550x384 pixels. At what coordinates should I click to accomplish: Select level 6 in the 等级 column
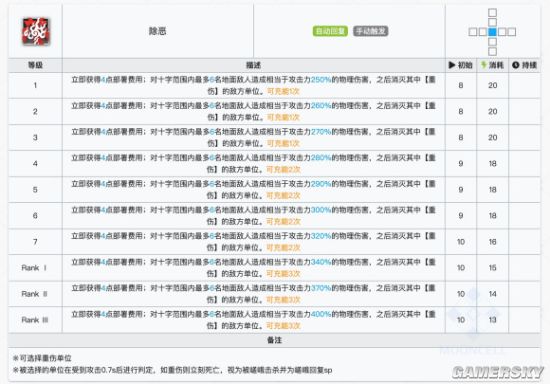coord(35,216)
